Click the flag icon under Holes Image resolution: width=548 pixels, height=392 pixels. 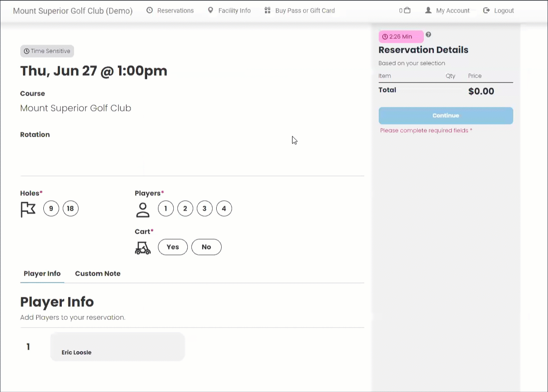pyautogui.click(x=28, y=209)
